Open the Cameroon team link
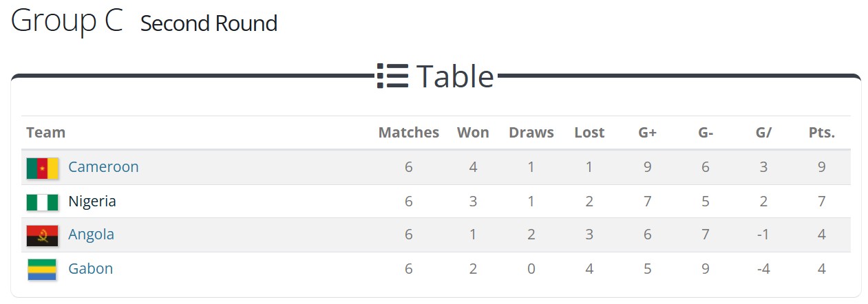The width and height of the screenshot is (868, 304). [103, 167]
